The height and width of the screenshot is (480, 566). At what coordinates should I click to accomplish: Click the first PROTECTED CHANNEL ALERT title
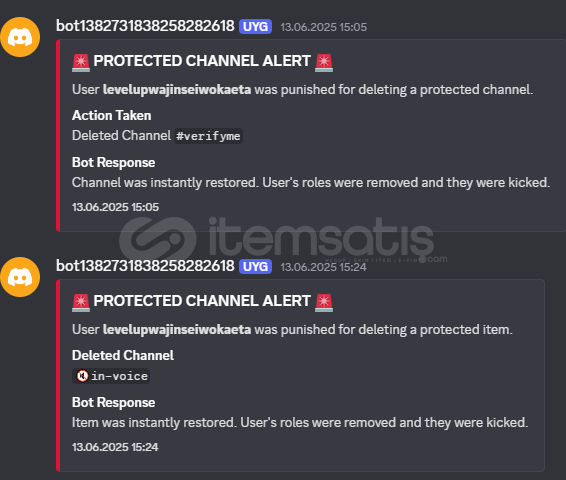pyautogui.click(x=202, y=61)
